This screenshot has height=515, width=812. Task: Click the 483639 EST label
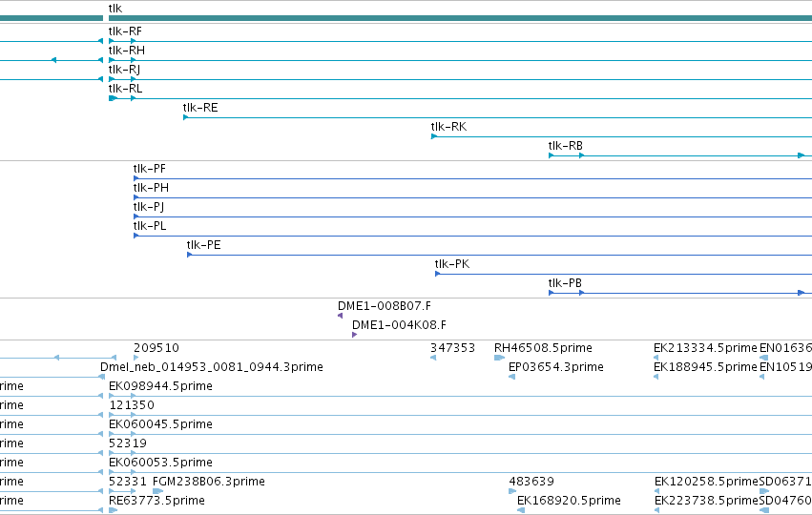click(x=531, y=483)
